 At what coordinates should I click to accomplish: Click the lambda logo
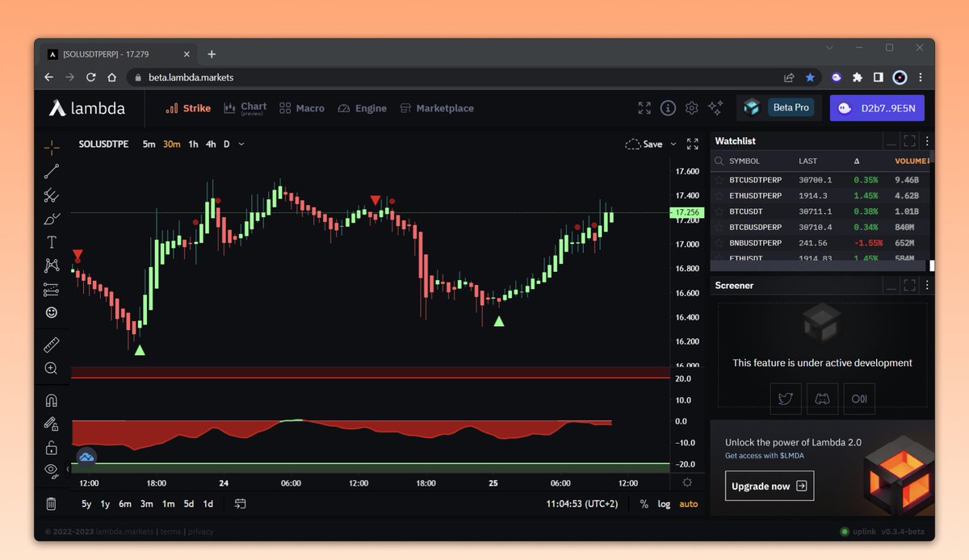pos(87,108)
